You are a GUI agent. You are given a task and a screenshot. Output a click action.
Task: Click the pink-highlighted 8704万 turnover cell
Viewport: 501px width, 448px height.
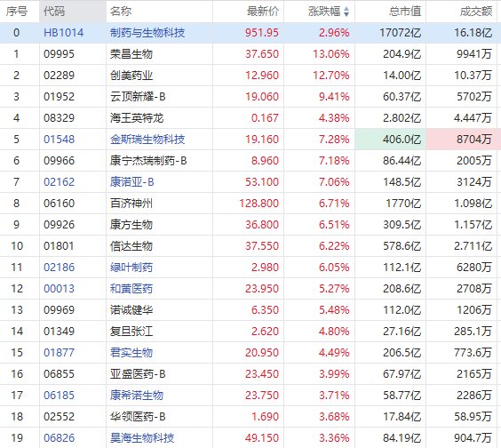point(462,140)
